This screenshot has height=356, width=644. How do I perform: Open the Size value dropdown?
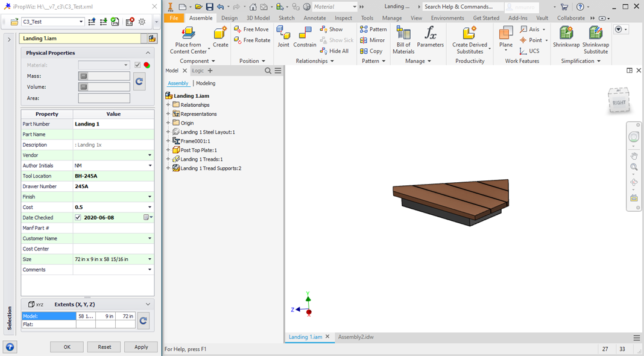(x=150, y=259)
